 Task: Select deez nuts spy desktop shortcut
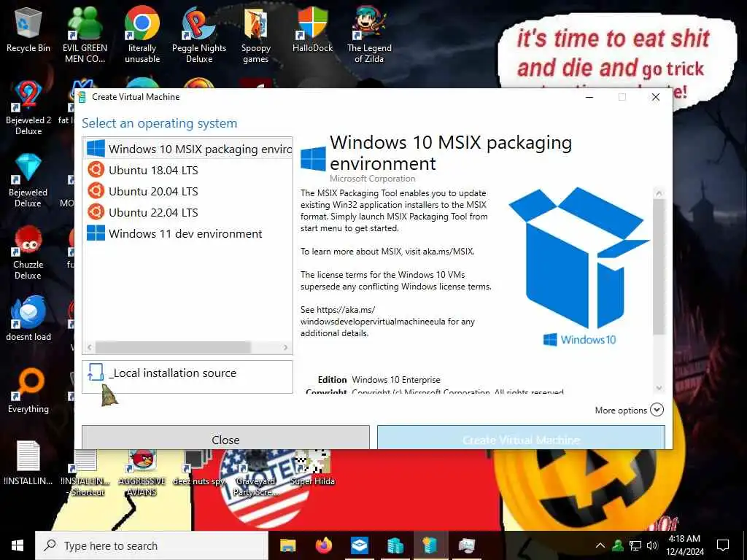[198, 469]
